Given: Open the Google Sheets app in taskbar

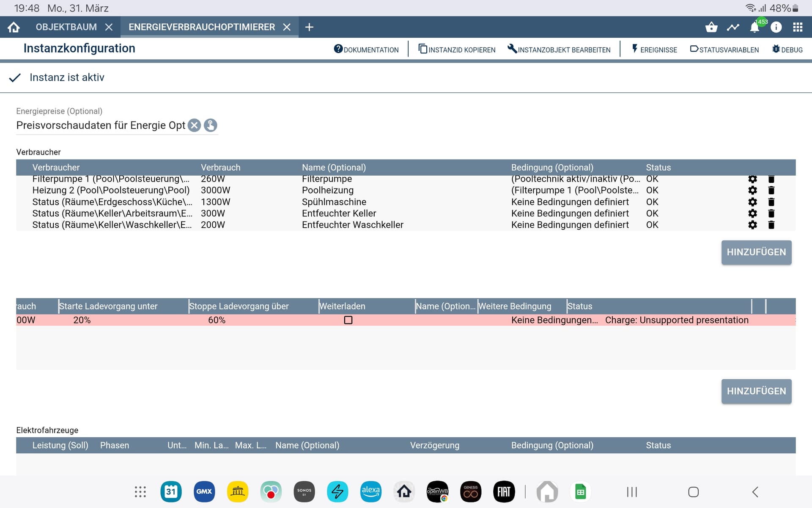Looking at the screenshot, I should click(x=581, y=491).
